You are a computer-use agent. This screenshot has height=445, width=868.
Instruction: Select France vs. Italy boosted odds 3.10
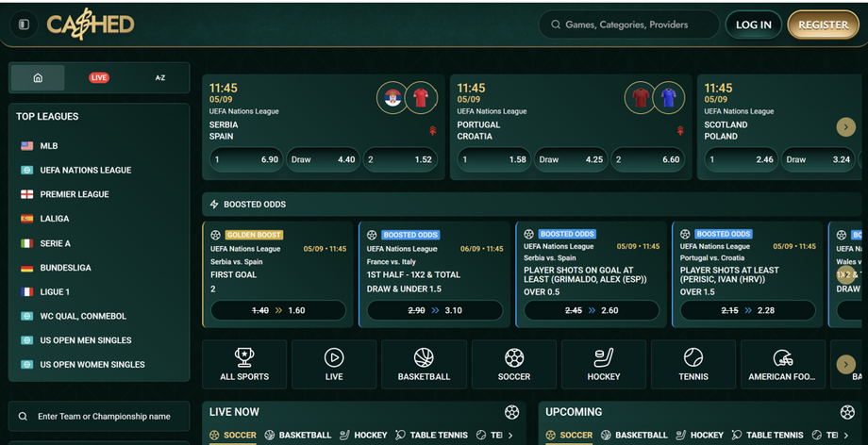click(435, 310)
